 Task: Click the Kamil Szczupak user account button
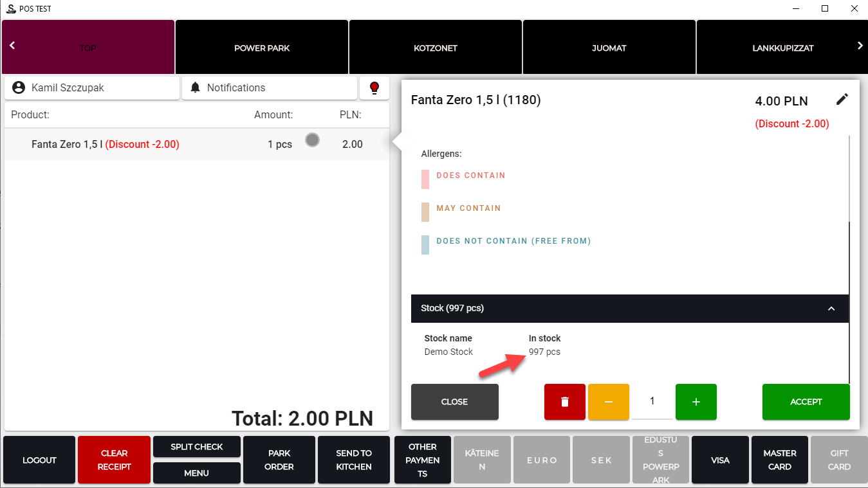click(92, 88)
